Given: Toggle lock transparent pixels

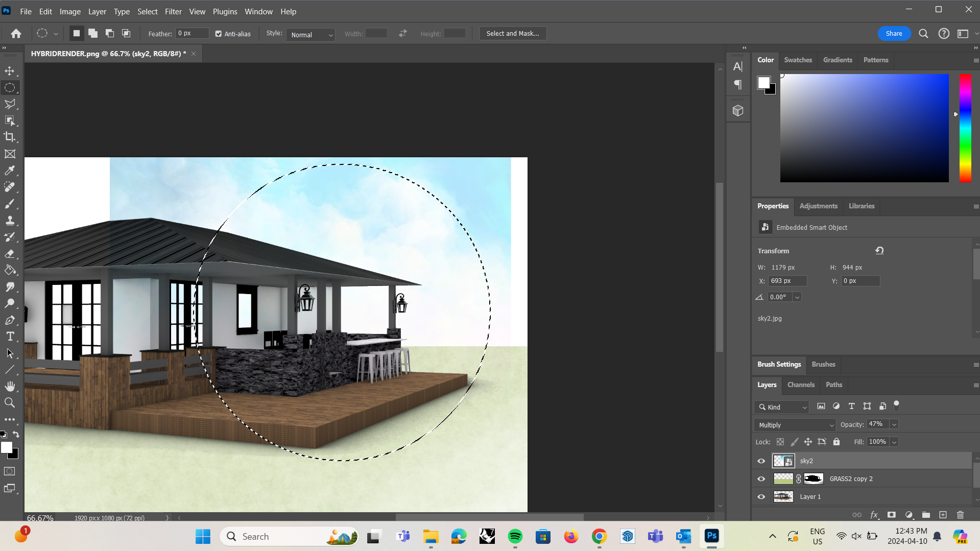Looking at the screenshot, I should pyautogui.click(x=780, y=442).
